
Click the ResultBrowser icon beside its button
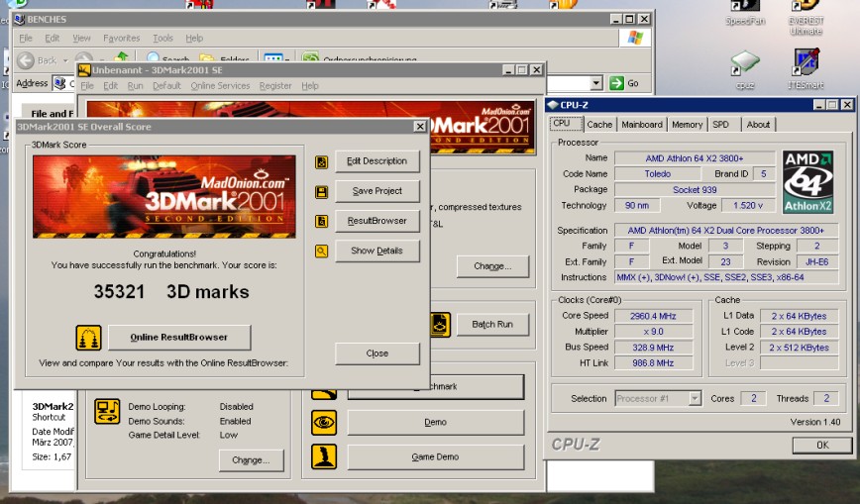(x=321, y=221)
